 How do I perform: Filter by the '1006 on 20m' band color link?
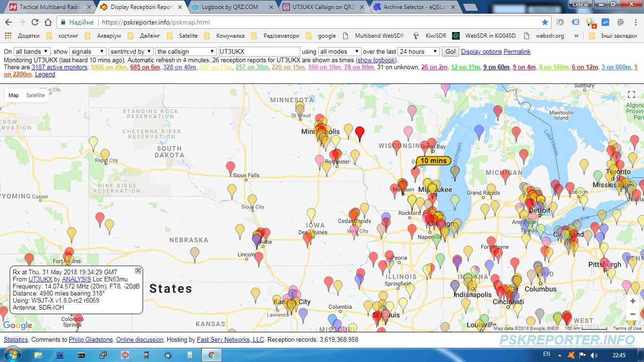point(108,67)
